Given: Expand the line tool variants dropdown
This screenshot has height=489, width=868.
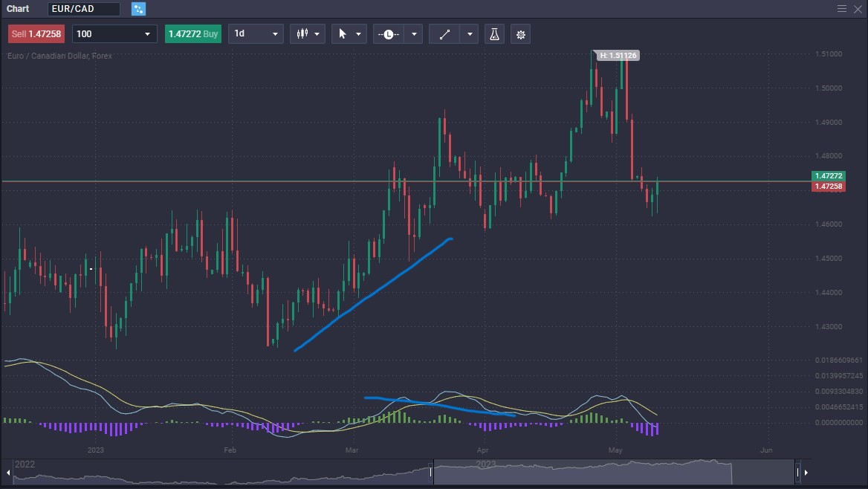Looking at the screenshot, I should 469,33.
